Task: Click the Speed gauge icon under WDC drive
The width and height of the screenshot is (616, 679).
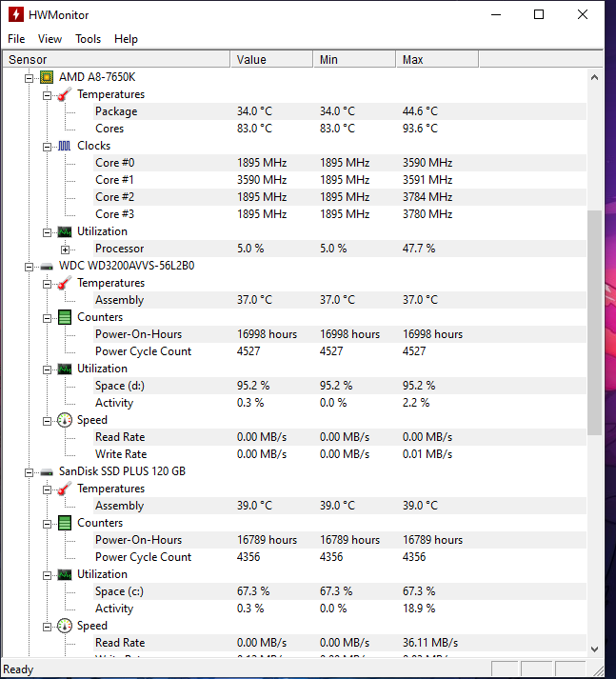Action: click(x=64, y=420)
